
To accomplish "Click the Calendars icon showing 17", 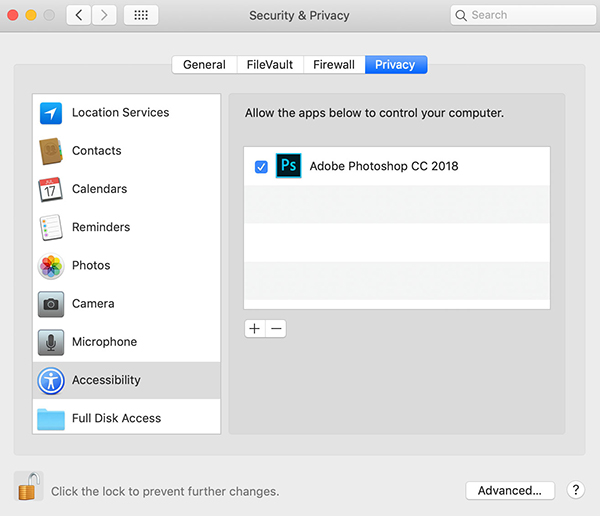I will (50, 189).
